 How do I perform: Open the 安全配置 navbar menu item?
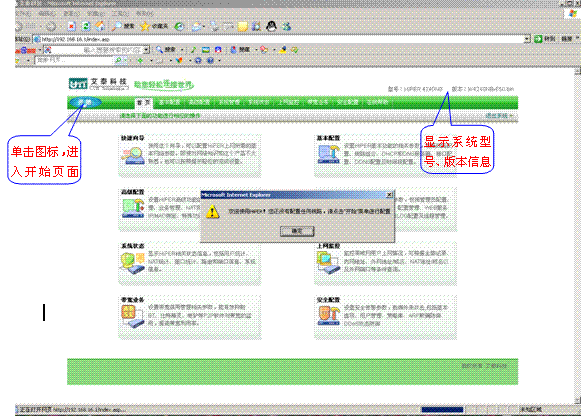pyautogui.click(x=347, y=102)
